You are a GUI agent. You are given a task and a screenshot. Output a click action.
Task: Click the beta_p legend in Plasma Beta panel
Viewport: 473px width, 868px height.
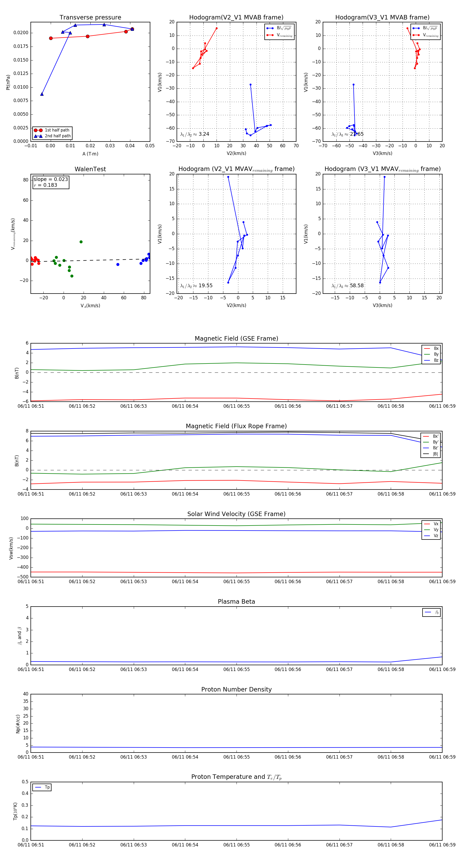pyautogui.click(x=431, y=612)
